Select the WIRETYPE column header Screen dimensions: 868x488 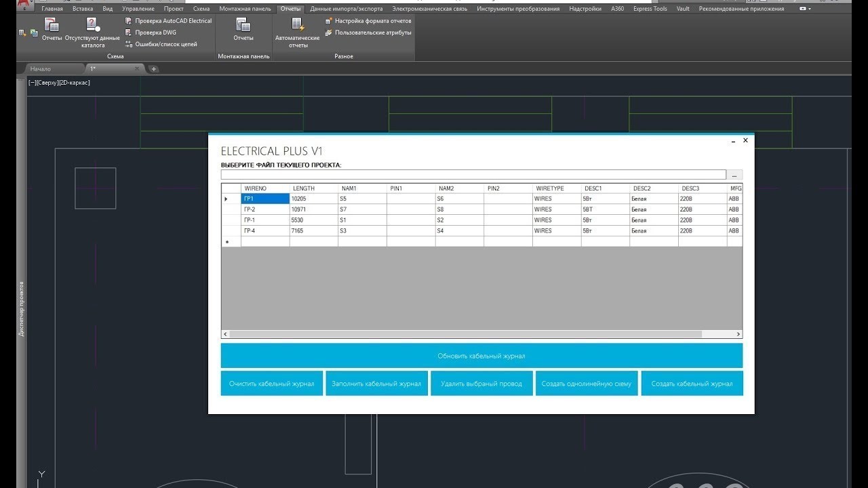557,188
